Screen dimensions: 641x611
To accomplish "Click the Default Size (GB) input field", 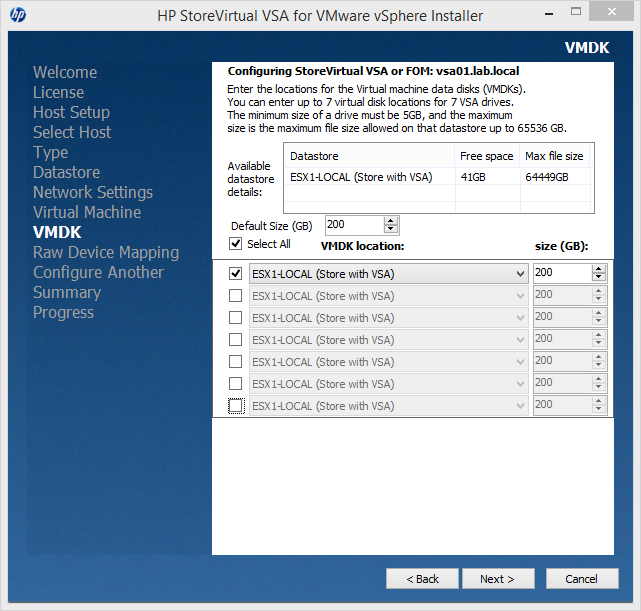I will (x=355, y=225).
